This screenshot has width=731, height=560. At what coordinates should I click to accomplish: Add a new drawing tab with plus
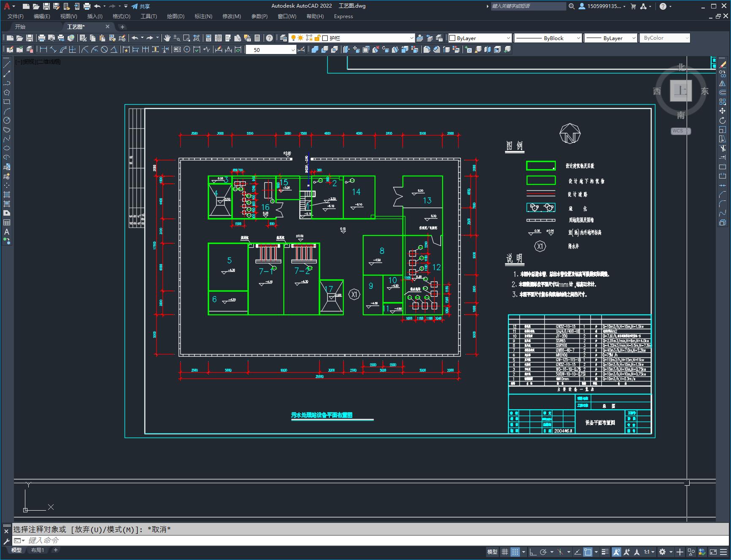[122, 27]
